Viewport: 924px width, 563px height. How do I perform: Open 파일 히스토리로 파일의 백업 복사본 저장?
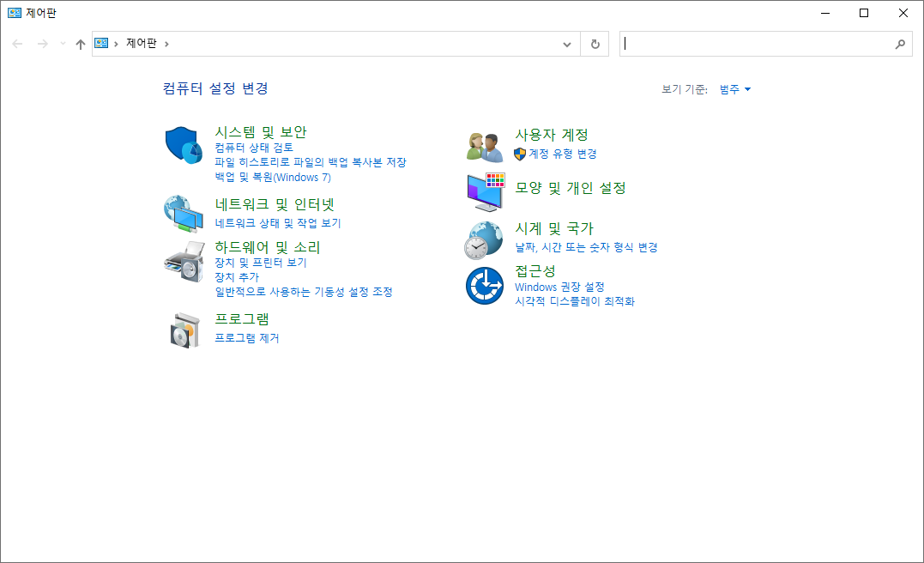(x=311, y=162)
